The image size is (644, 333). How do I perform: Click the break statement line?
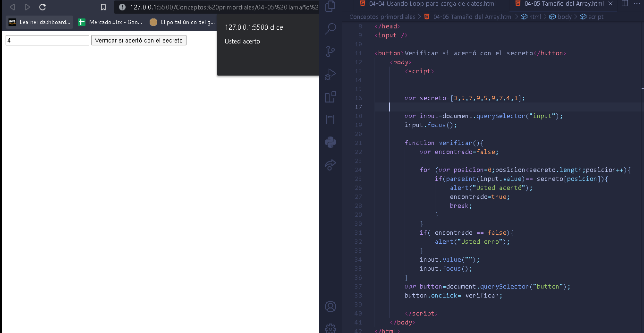pos(461,206)
